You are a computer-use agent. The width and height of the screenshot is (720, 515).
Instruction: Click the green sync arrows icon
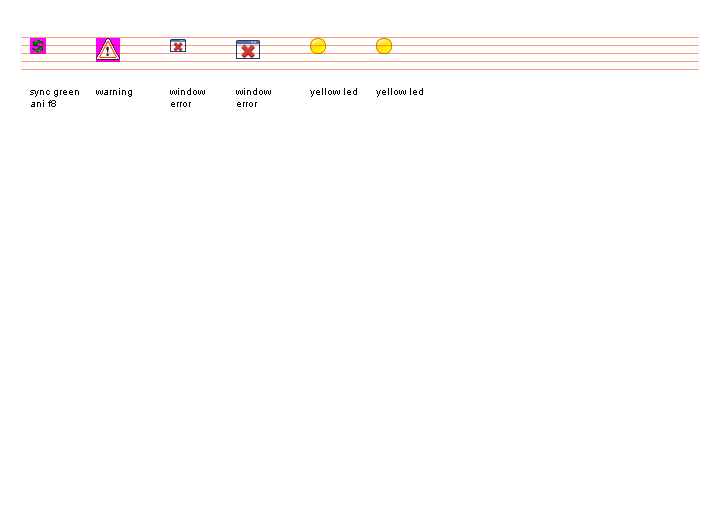coord(38,46)
